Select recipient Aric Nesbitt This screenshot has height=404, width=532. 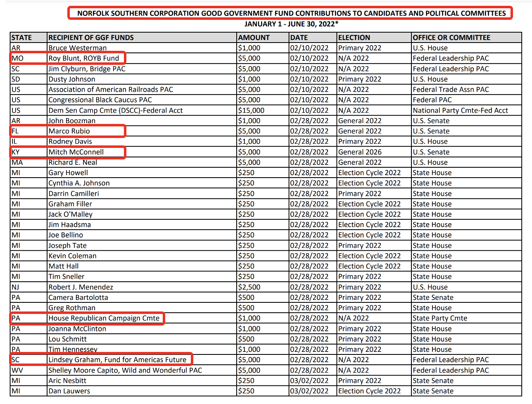coord(67,380)
